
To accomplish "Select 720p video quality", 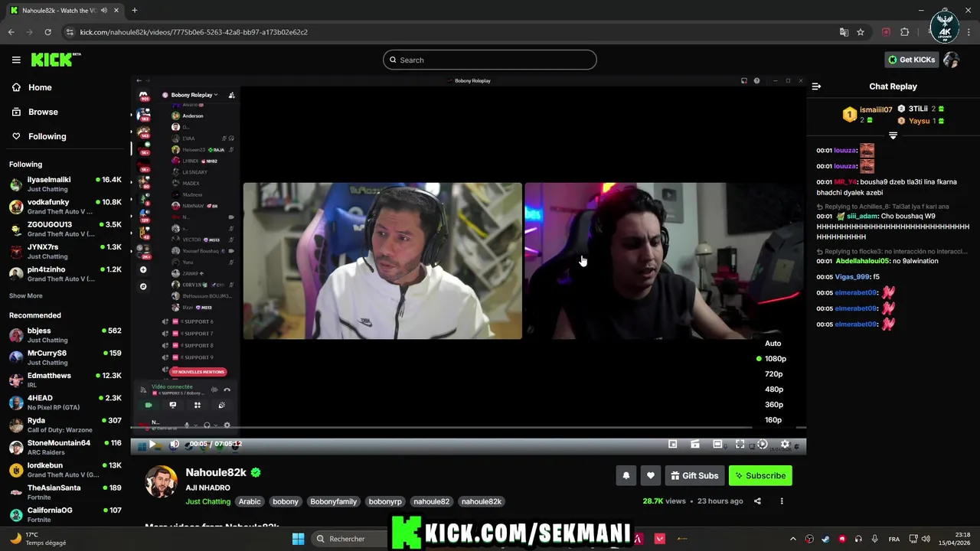I will (773, 374).
